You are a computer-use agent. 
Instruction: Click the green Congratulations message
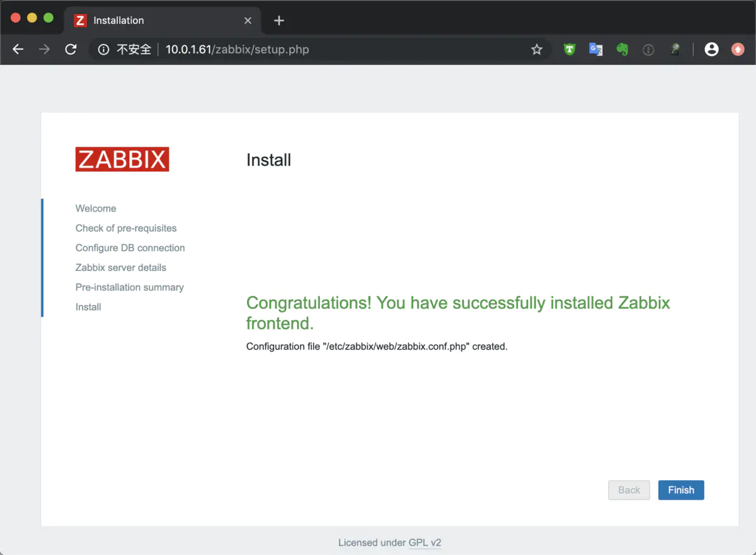(458, 313)
